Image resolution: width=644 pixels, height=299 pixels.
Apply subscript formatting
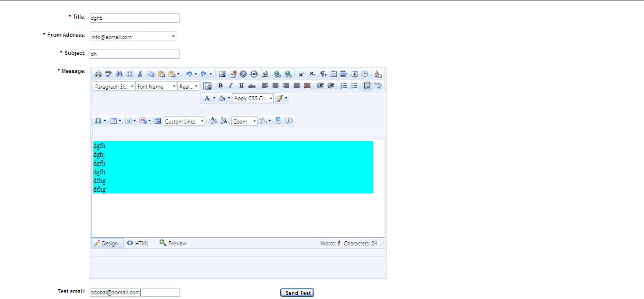(312, 75)
